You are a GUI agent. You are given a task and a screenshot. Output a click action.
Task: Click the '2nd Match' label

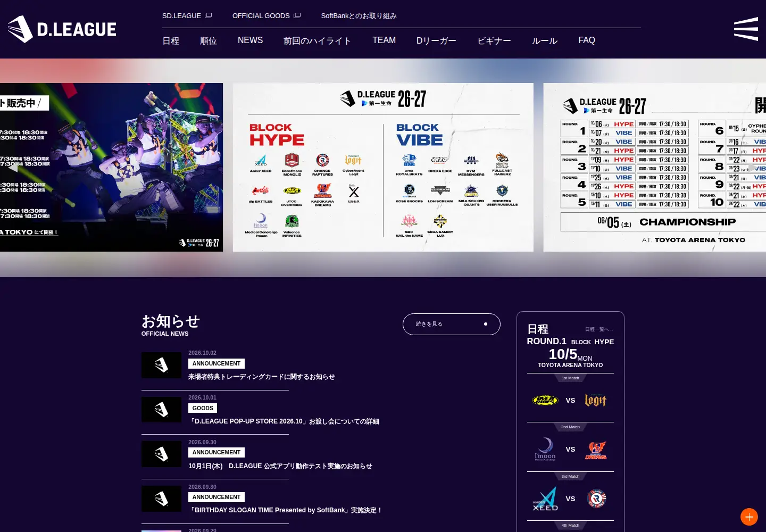point(570,427)
